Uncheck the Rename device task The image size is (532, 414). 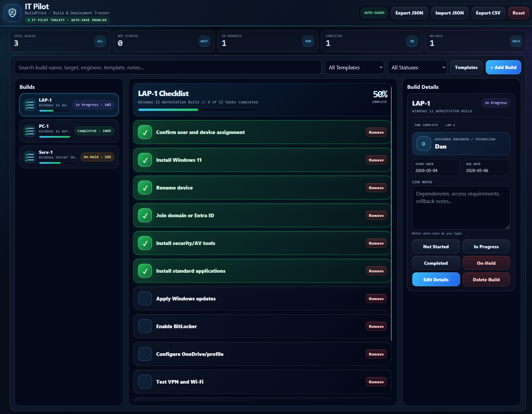pos(145,188)
